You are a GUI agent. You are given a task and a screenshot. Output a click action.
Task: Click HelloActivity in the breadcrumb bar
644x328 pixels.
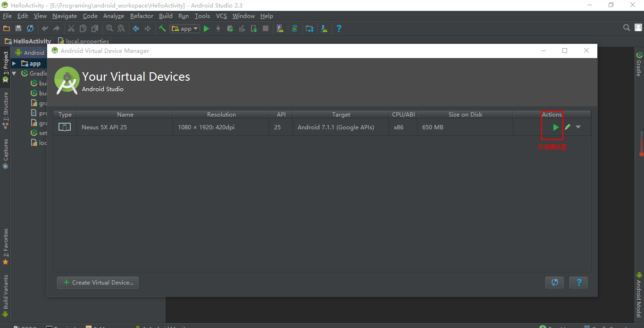pos(28,41)
